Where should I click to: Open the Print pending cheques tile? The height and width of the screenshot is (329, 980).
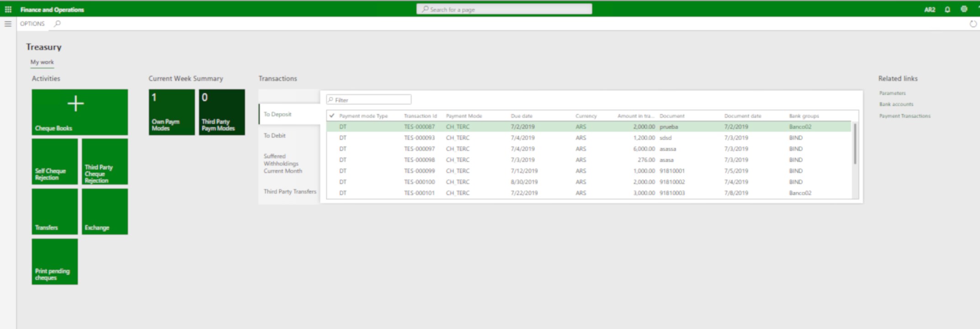[55, 261]
